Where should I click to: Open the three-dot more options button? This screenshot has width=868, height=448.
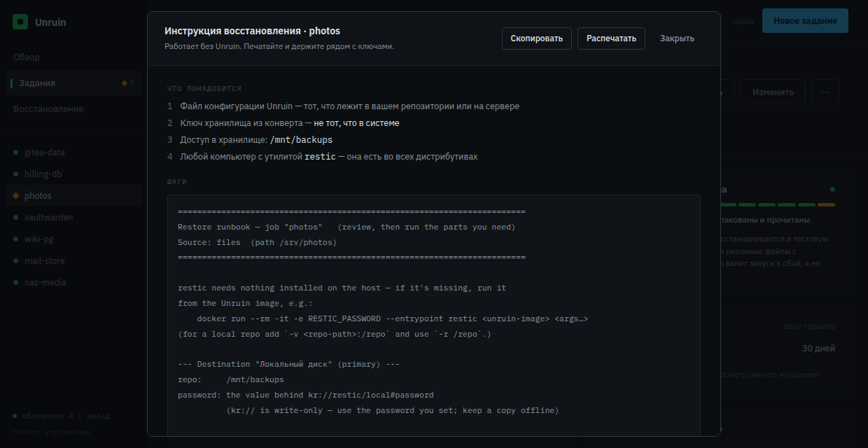(826, 92)
